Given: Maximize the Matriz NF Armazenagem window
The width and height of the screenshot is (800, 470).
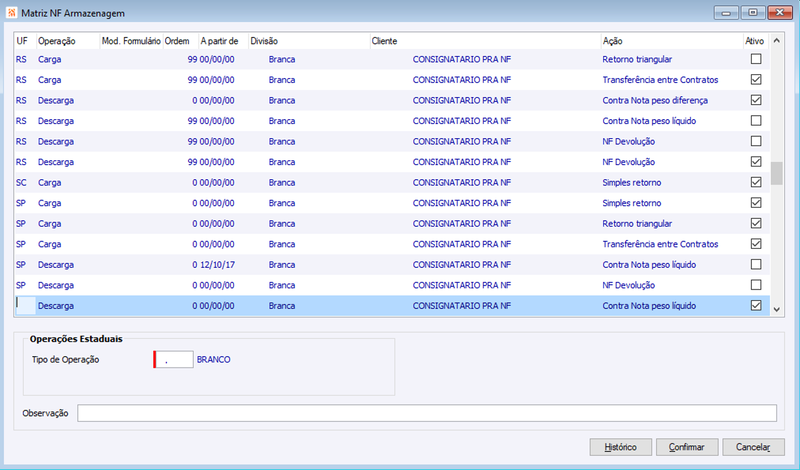Looking at the screenshot, I should click(753, 12).
